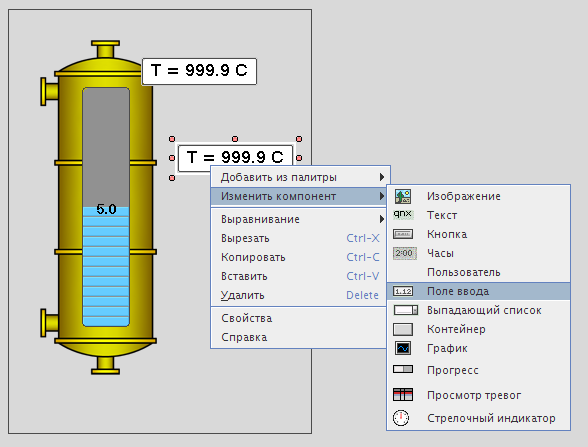
Task: Click the 5.0 level value
Action: pyautogui.click(x=106, y=209)
